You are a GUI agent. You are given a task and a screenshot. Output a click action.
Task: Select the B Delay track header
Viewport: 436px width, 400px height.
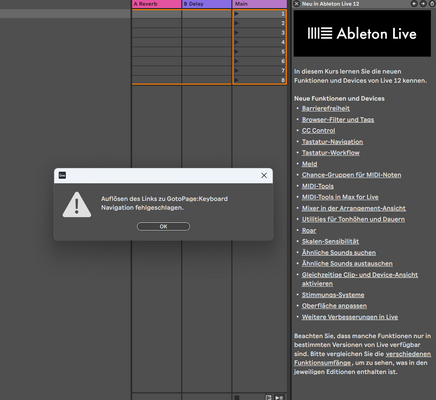207,4
